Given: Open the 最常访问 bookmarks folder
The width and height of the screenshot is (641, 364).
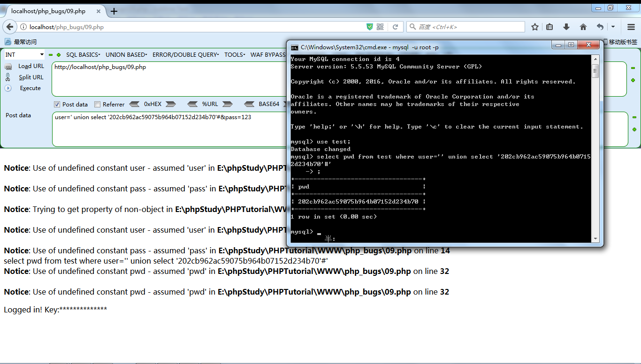Looking at the screenshot, I should (21, 42).
